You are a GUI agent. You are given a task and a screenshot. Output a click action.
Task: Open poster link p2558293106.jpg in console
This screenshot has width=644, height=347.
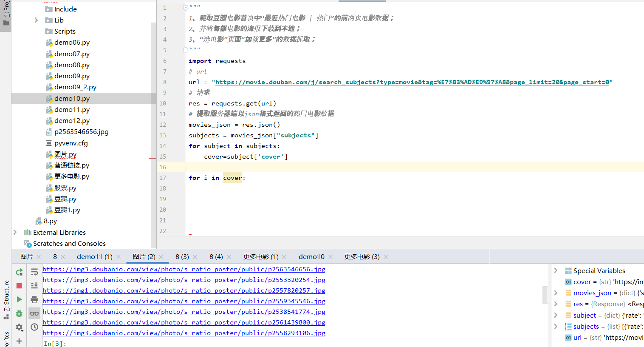[184, 333]
